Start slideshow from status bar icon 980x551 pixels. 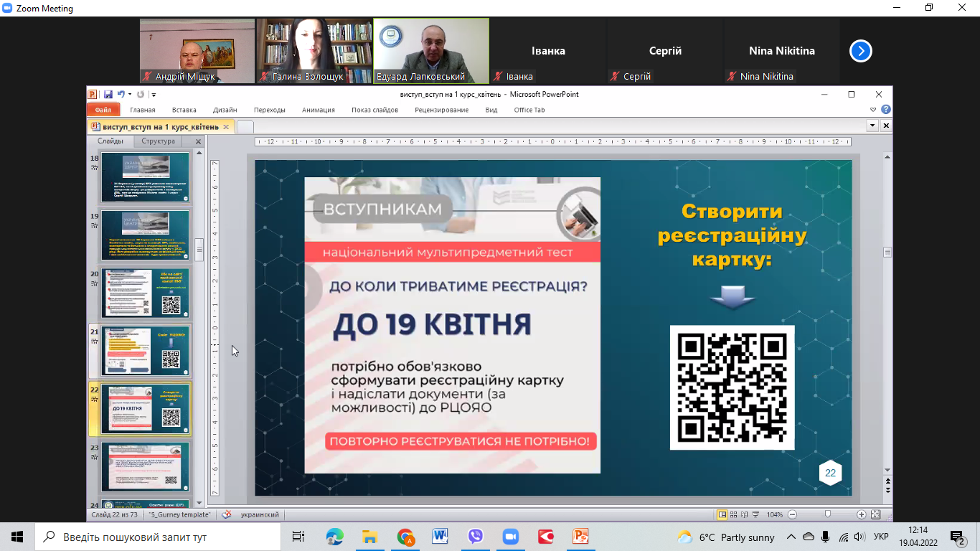(755, 515)
